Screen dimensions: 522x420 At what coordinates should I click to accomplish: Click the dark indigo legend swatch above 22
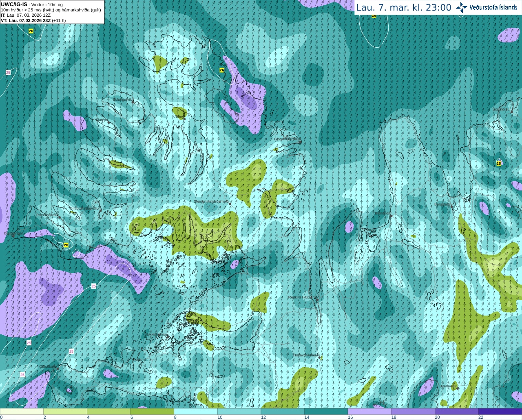(500, 411)
